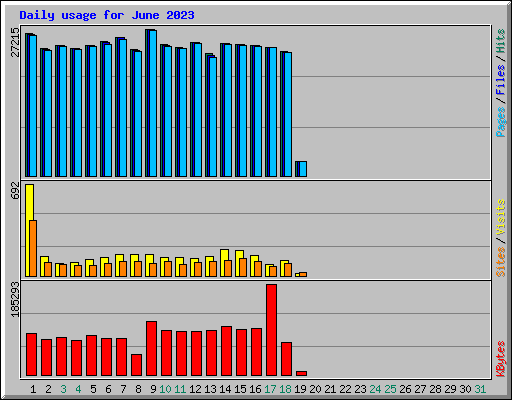
Task: Click the short cyan bar for day 19
Action: [x=303, y=169]
